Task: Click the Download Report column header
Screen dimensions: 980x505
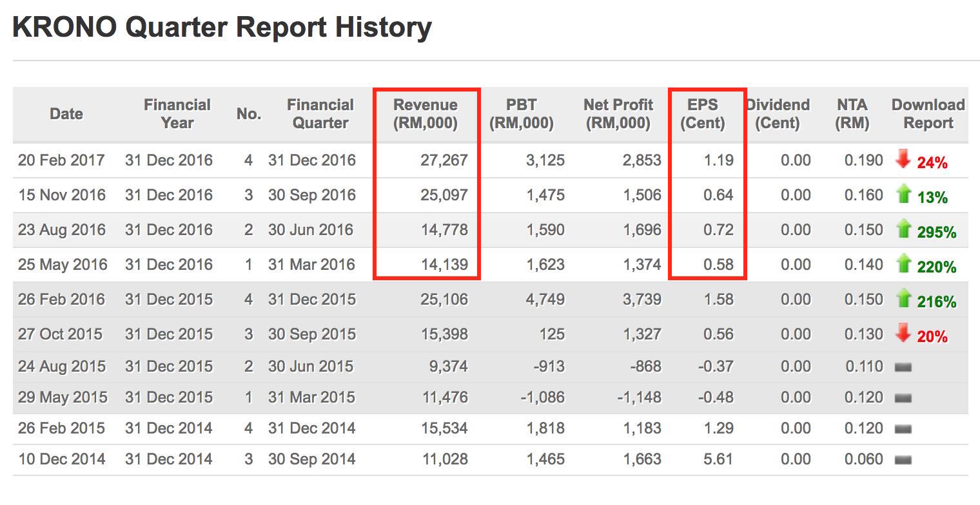Action: tap(928, 114)
